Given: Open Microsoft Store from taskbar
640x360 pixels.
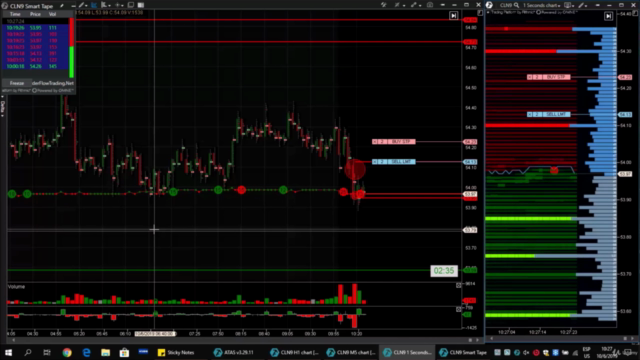Looking at the screenshot, I should [x=124, y=352].
